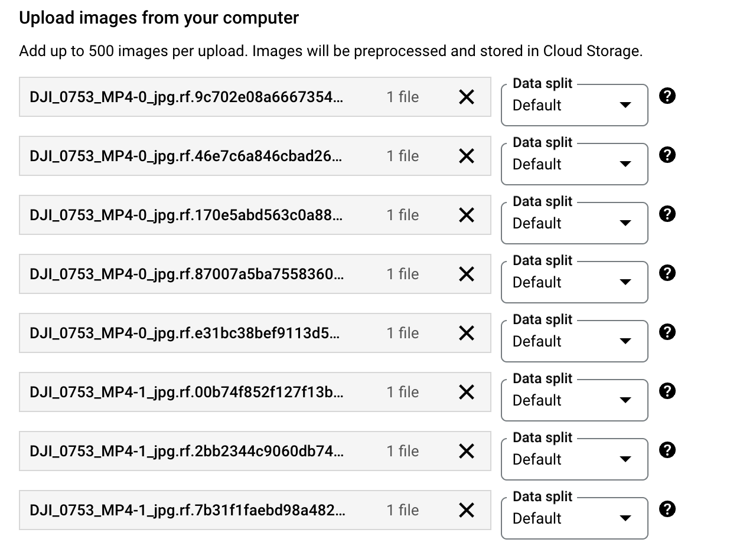Remove the 46e7c6a846cbad26 file entry
Image resolution: width=756 pixels, height=549 pixels.
467,156
